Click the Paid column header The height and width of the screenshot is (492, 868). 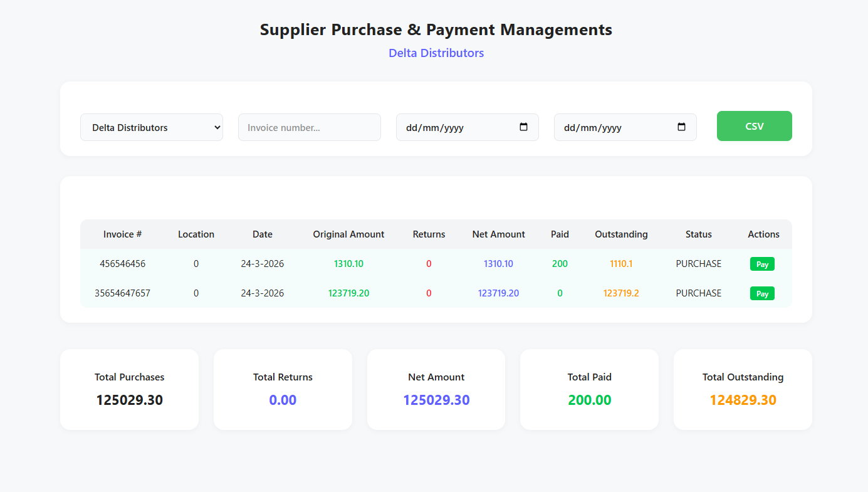[560, 234]
